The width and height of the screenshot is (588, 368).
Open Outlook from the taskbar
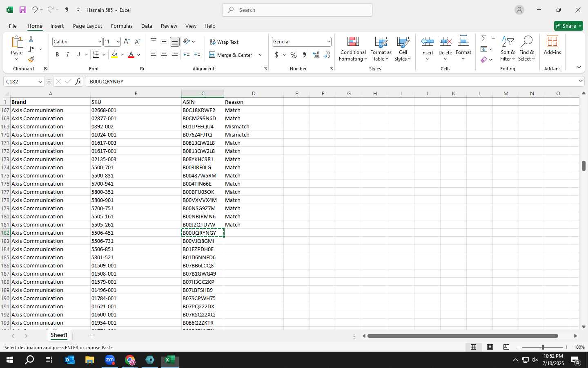click(70, 360)
